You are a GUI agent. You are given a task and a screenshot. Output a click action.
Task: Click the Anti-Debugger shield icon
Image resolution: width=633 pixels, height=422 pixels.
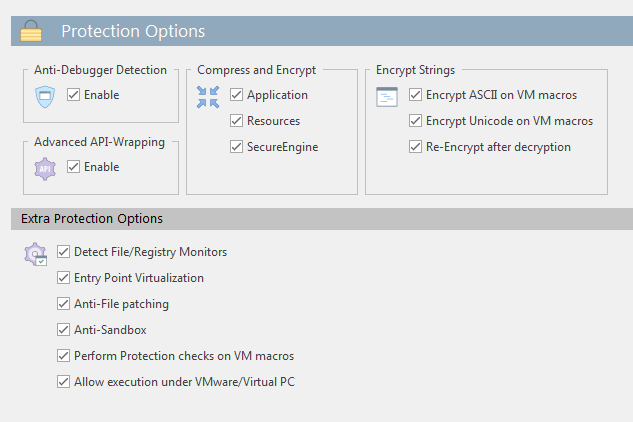point(45,97)
